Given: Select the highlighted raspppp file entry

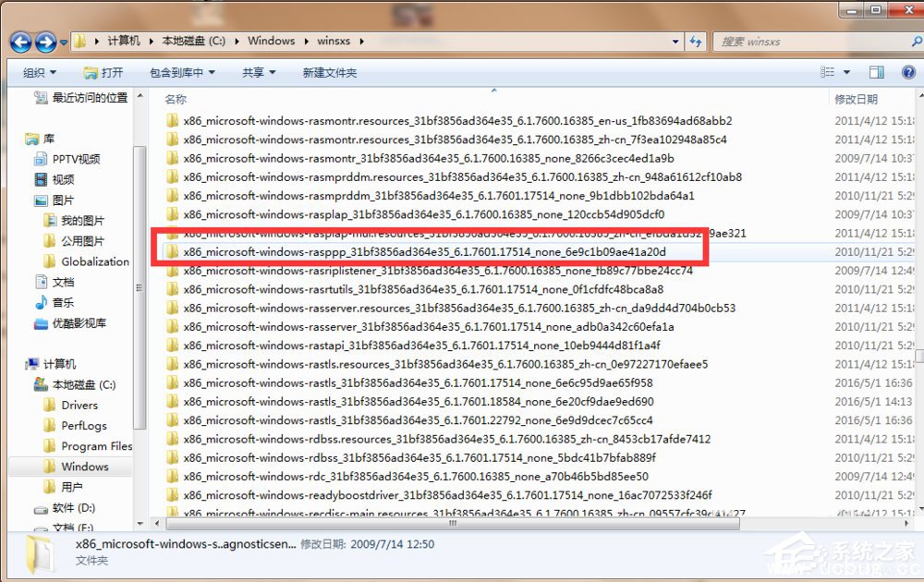Looking at the screenshot, I should (388, 250).
